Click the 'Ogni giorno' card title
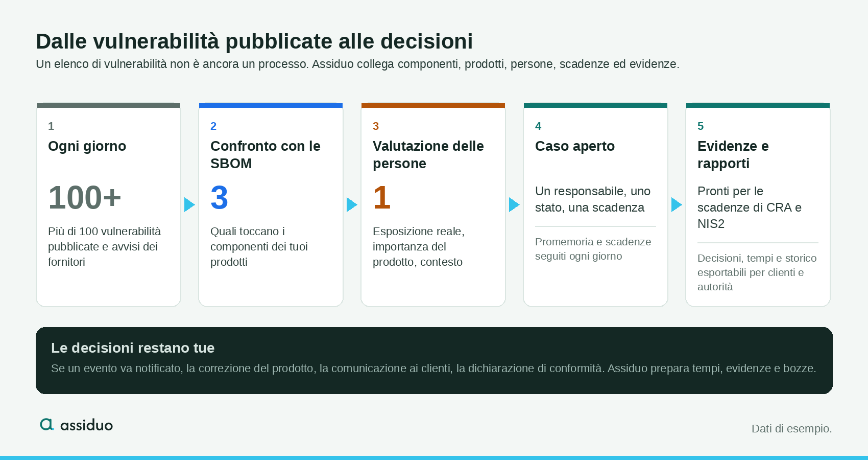Image resolution: width=868 pixels, height=460 pixels. 87,146
